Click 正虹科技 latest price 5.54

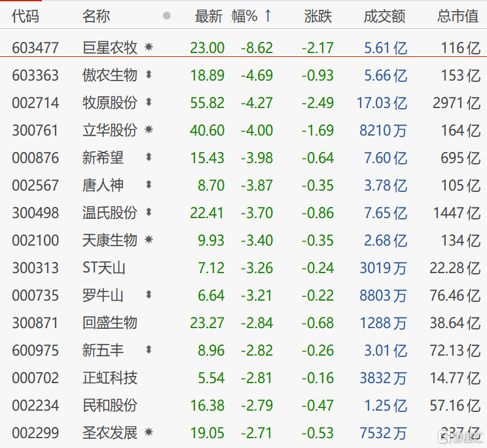click(211, 378)
